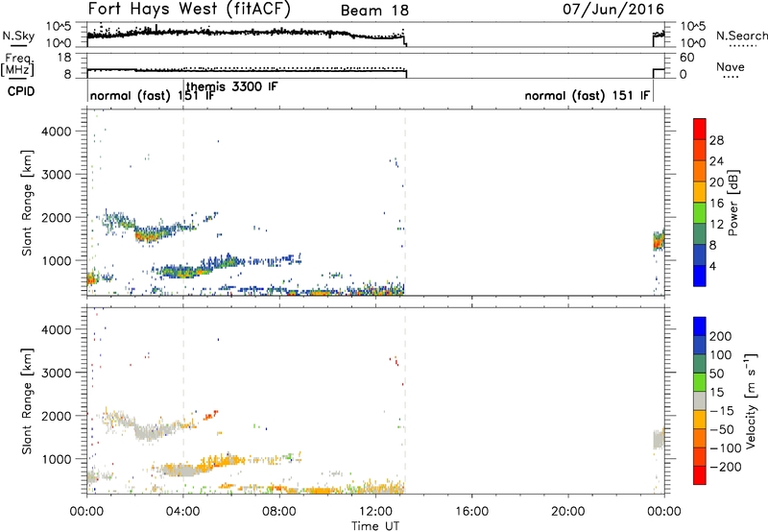Viewport: 768px width, 532px height.
Task: Select the '-50' Velocity colorbar tick
Action: (722, 429)
